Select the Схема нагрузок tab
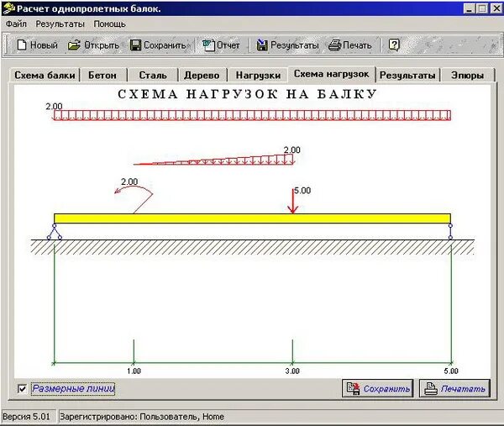 (332, 74)
